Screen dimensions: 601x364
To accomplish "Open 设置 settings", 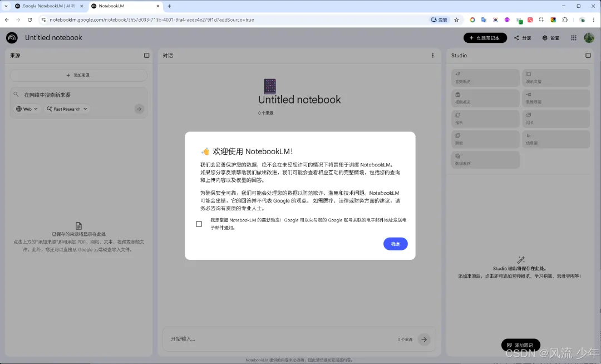I will 551,38.
